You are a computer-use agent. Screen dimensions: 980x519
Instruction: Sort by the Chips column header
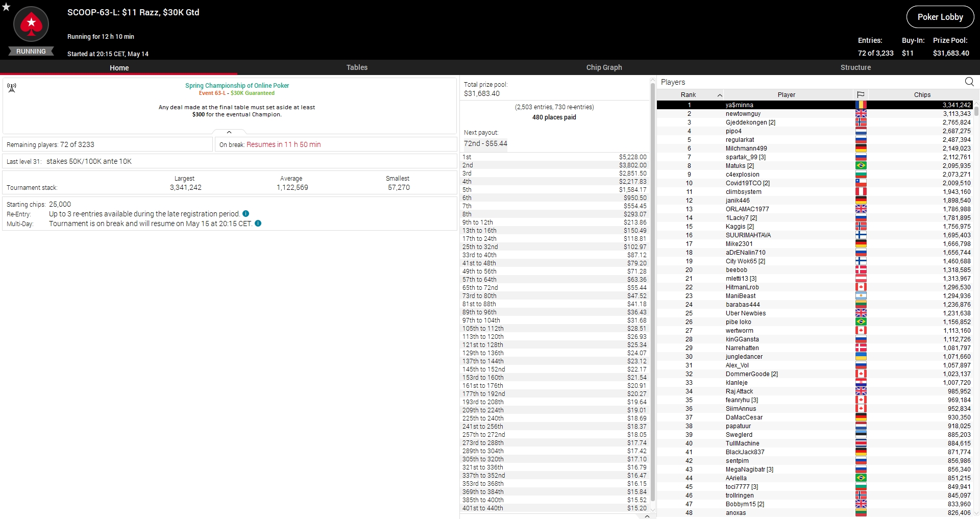click(x=922, y=95)
